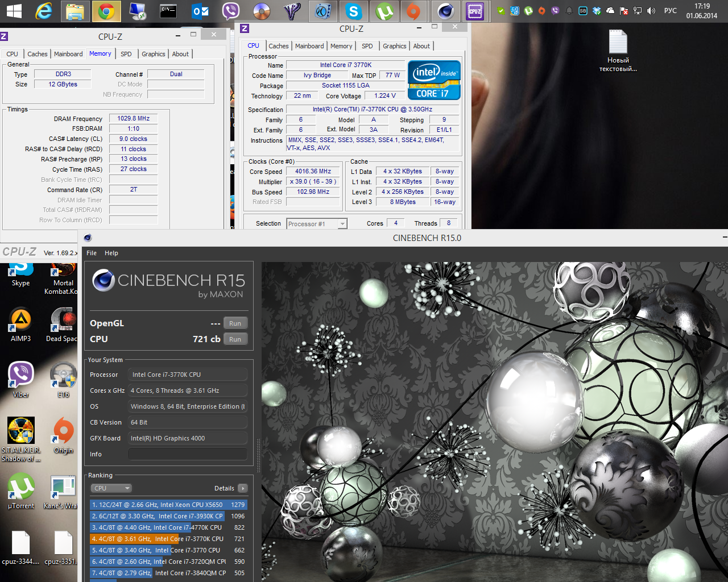Screen dimensions: 728x582
Task: Open File Explorer from the taskbar
Action: tap(75, 11)
